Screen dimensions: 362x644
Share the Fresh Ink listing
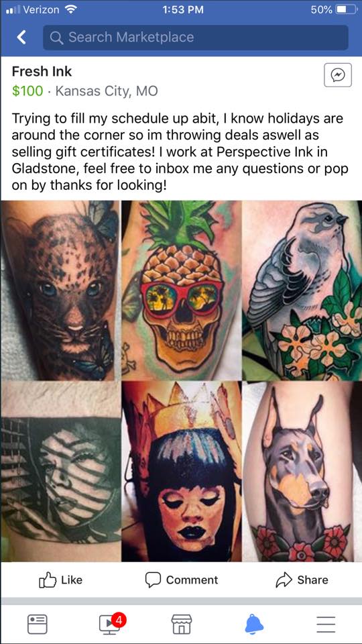click(302, 580)
